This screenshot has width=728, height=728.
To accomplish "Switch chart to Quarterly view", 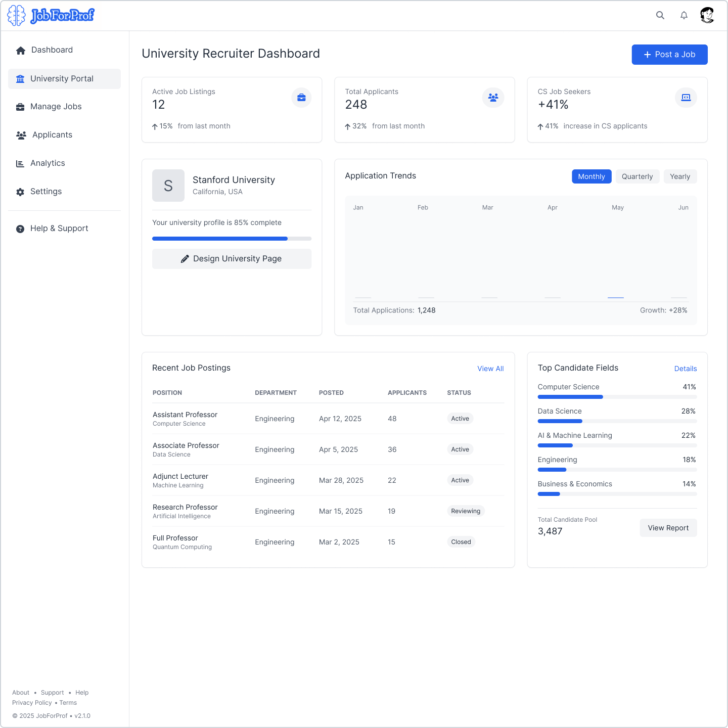I will [637, 176].
